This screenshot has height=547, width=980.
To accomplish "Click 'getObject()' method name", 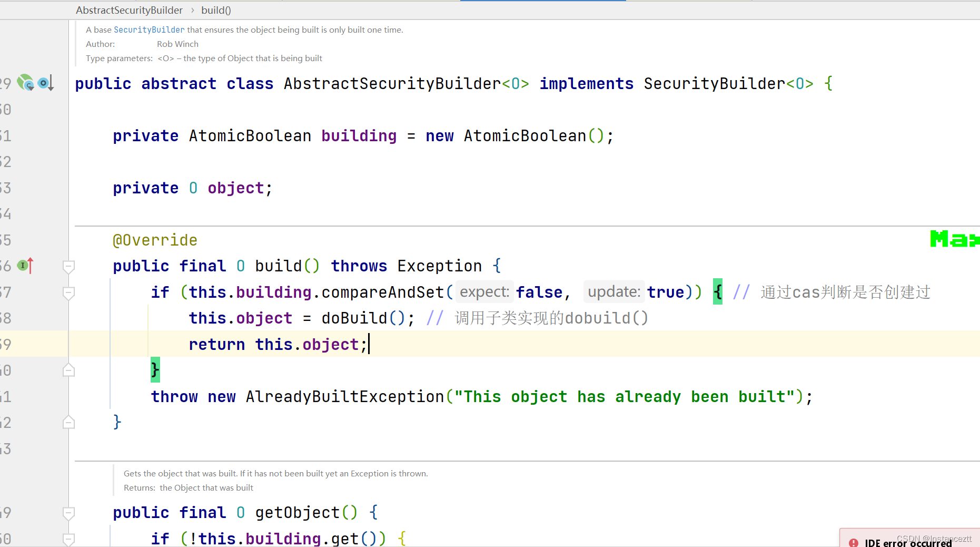I will (x=306, y=513).
